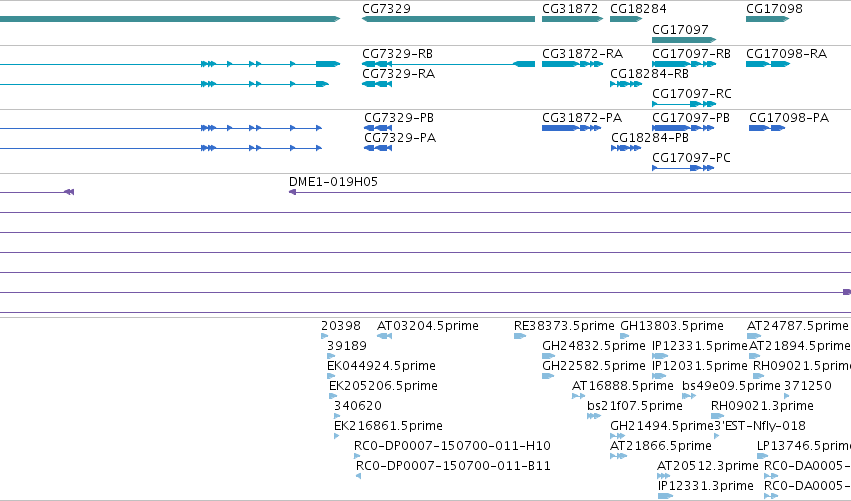This screenshot has height=501, width=851.
Task: Select the CG17098-PA protein label
Action: pyautogui.click(x=789, y=118)
